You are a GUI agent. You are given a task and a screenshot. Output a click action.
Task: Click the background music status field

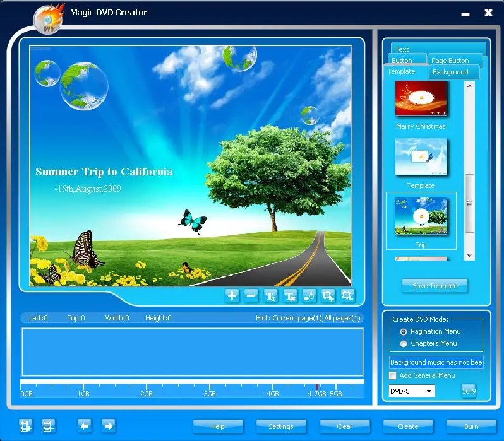coord(436,362)
